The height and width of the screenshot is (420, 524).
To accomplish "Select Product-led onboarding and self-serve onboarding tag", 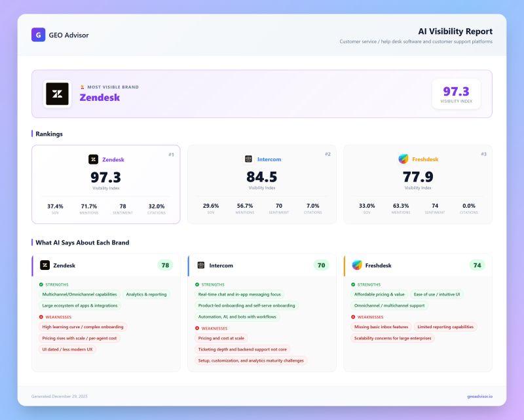I will (247, 305).
